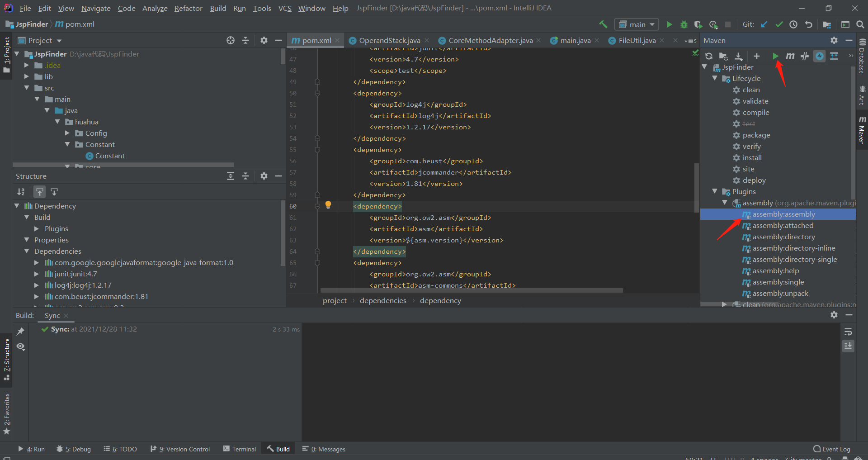Click the dependencies breadcrumb
This screenshot has height=460, width=868.
(383, 300)
